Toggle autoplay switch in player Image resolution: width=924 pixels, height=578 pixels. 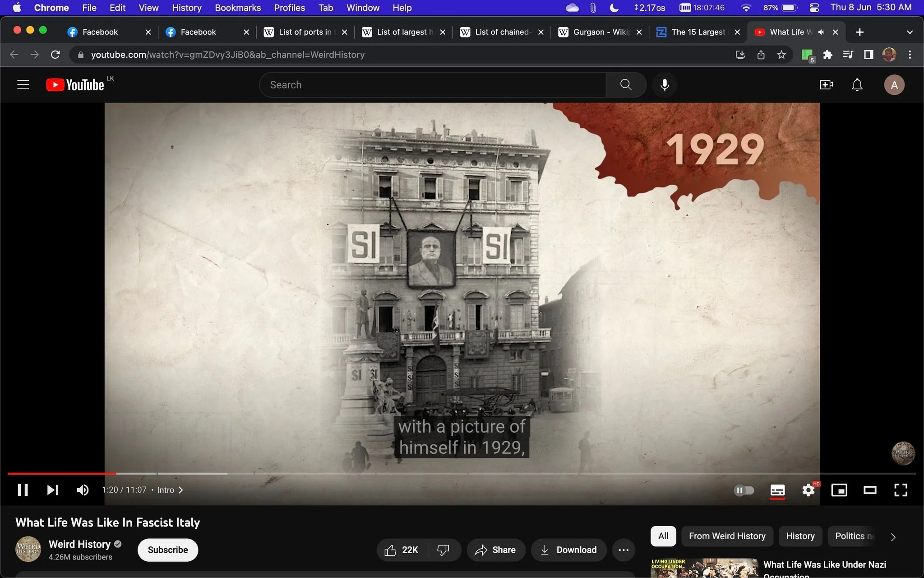[x=744, y=490]
